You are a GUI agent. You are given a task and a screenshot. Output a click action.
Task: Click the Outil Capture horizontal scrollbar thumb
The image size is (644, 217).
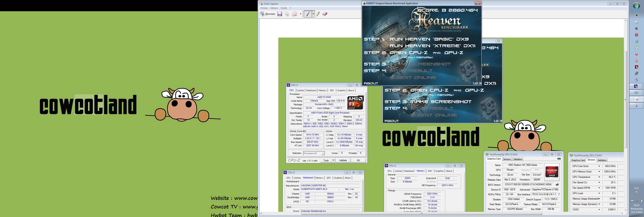(421, 214)
